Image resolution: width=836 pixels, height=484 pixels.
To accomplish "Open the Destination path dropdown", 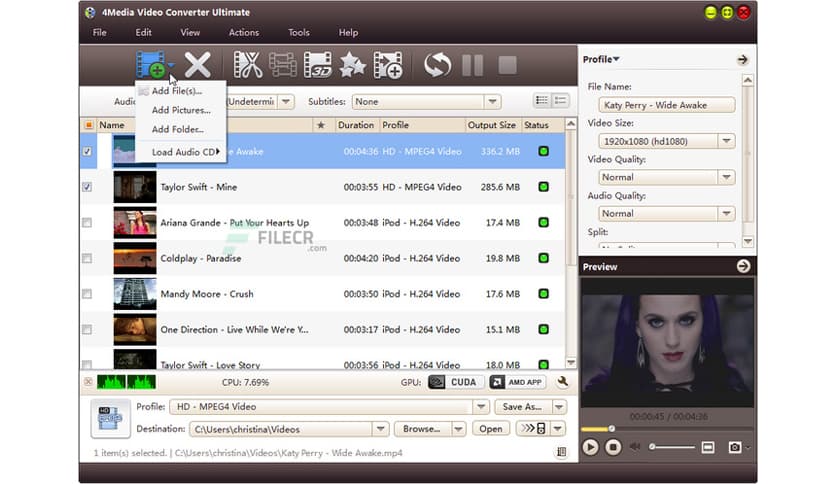I will click(380, 429).
